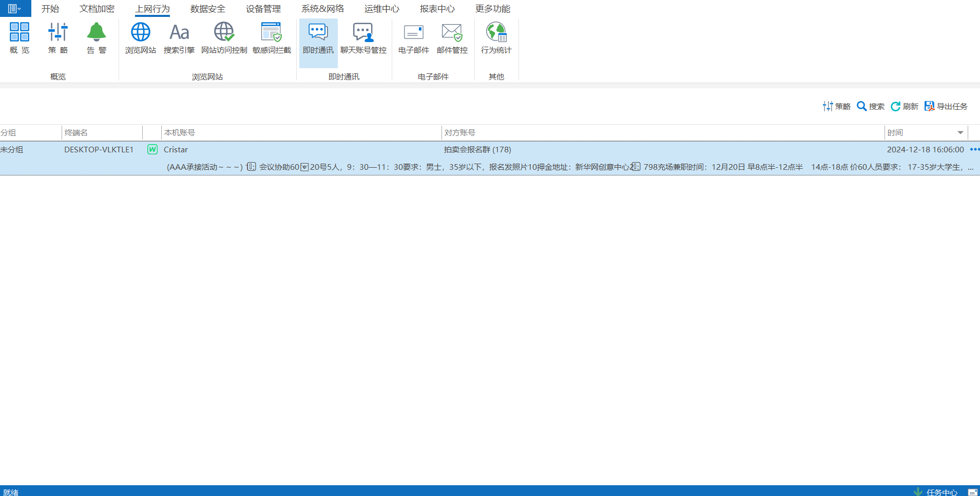Switch to the 报表中心 tab
The width and height of the screenshot is (980, 496).
click(x=437, y=9)
